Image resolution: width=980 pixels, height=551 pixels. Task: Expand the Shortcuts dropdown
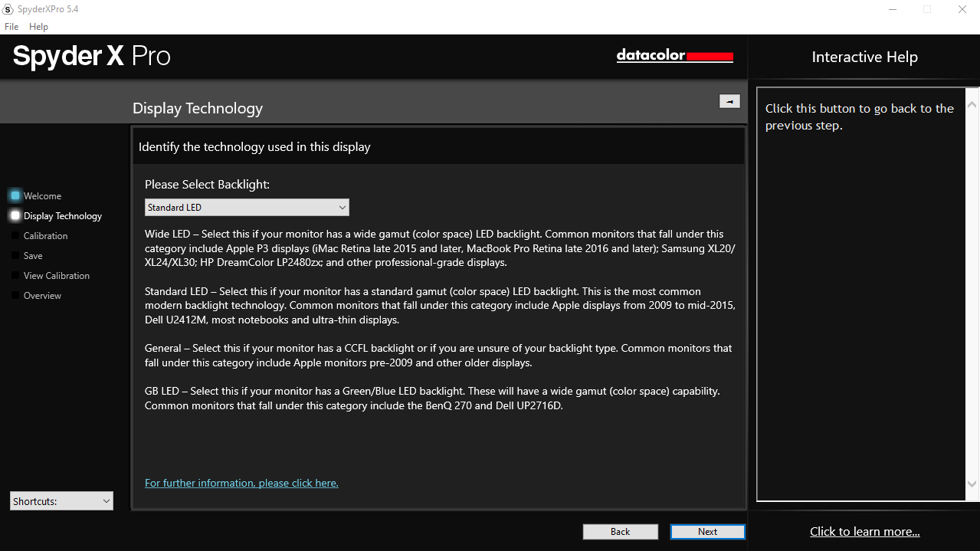(61, 500)
